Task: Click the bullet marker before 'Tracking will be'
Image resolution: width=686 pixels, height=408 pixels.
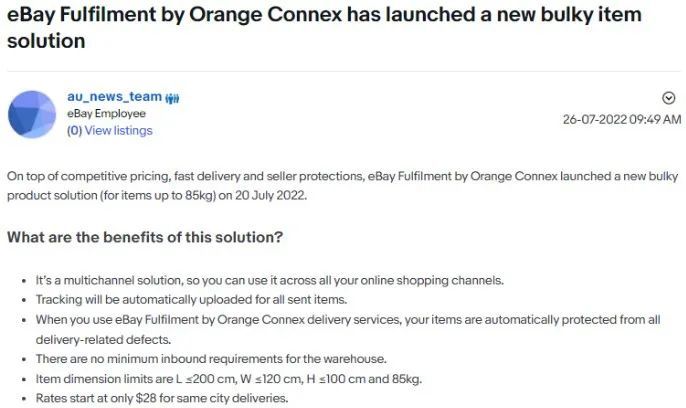Action: (24, 300)
